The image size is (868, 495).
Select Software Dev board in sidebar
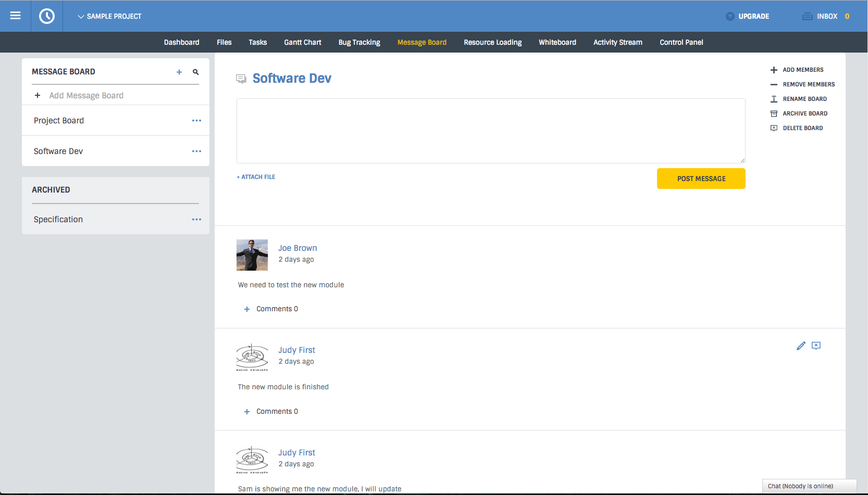click(x=58, y=151)
